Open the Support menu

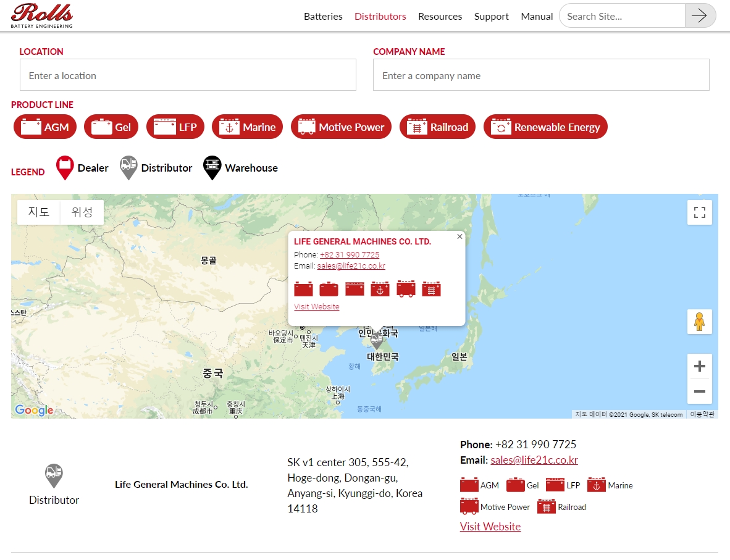491,16
